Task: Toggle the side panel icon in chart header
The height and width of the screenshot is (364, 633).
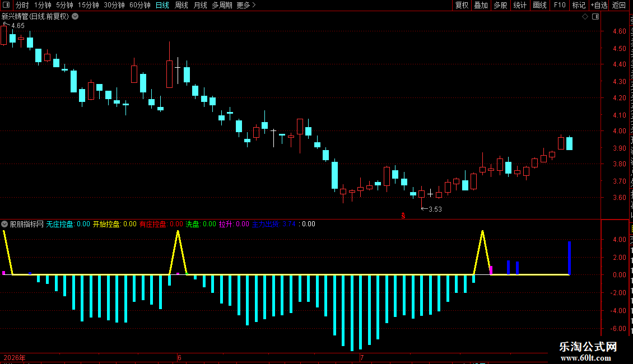Action: pyautogui.click(x=595, y=17)
